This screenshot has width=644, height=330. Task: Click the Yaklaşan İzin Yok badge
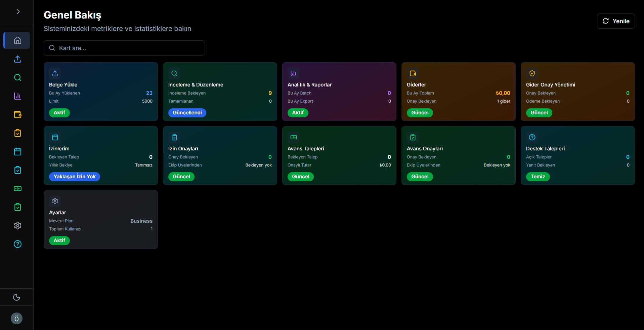click(x=75, y=177)
